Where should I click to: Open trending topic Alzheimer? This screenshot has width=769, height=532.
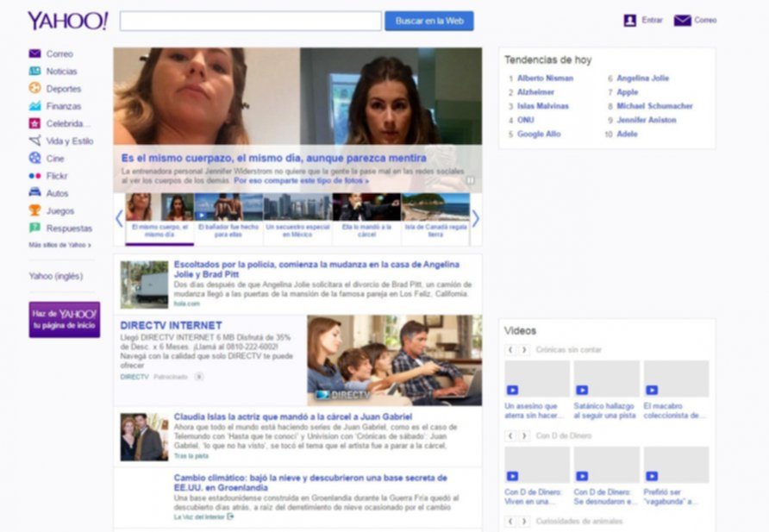click(535, 92)
